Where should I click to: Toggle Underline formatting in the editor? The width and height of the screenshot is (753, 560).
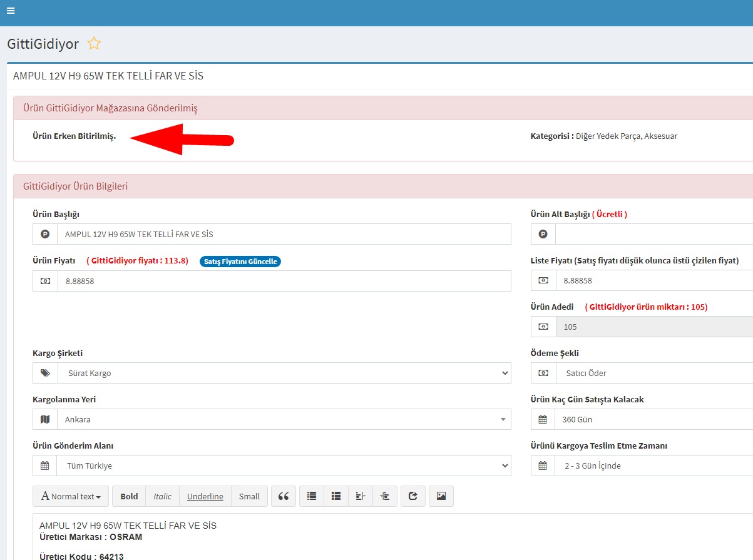[205, 496]
